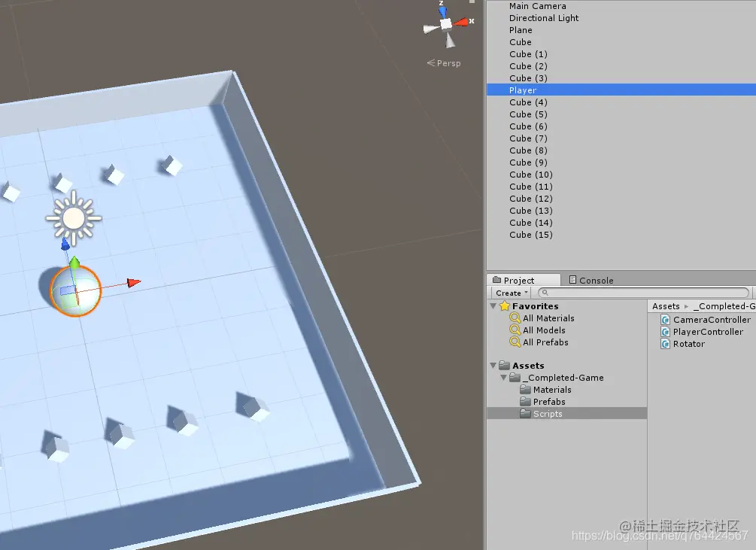Click the _Completed-Game folder icon

click(515, 378)
